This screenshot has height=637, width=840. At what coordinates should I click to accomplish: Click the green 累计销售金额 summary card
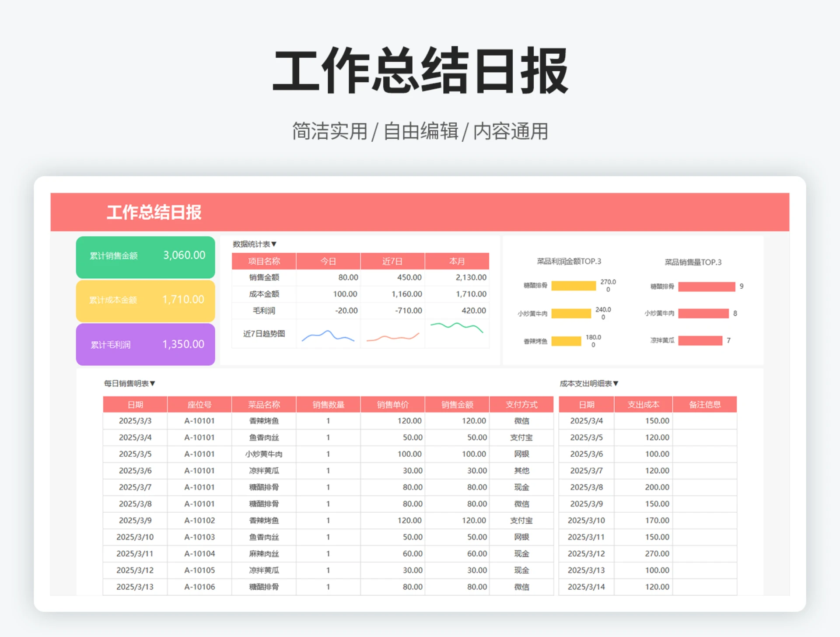click(x=145, y=257)
